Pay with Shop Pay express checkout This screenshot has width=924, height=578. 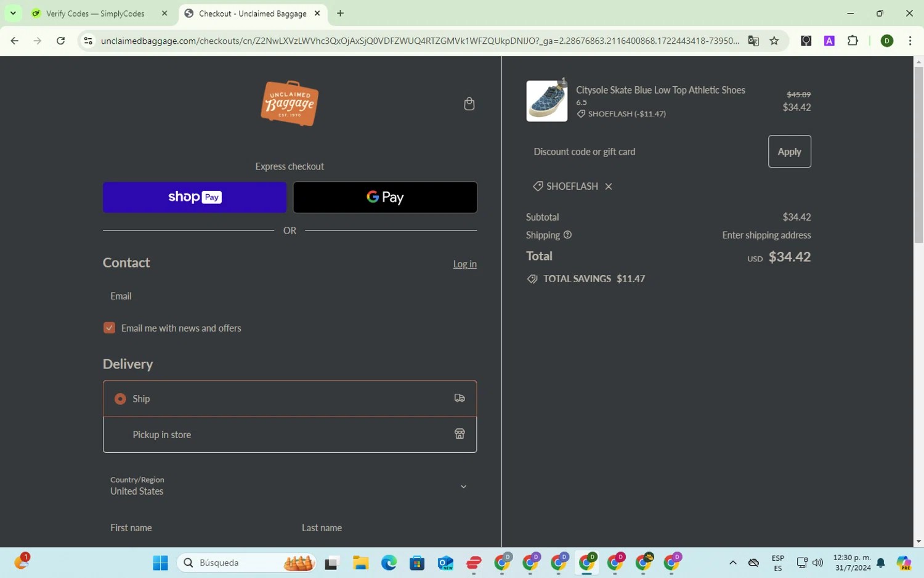(195, 197)
